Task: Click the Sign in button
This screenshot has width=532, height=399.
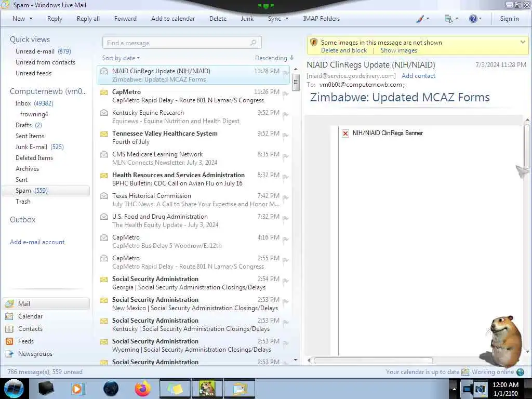Action: [509, 19]
